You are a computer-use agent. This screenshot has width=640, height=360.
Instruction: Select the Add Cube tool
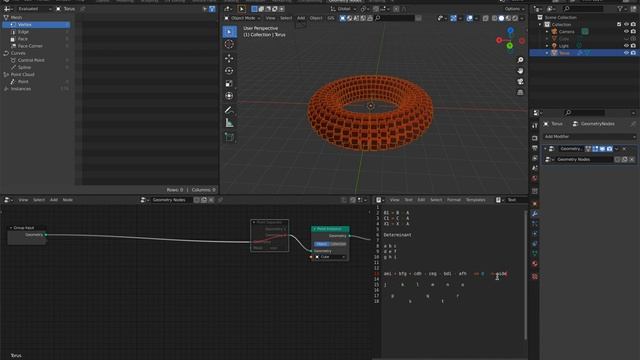229,137
